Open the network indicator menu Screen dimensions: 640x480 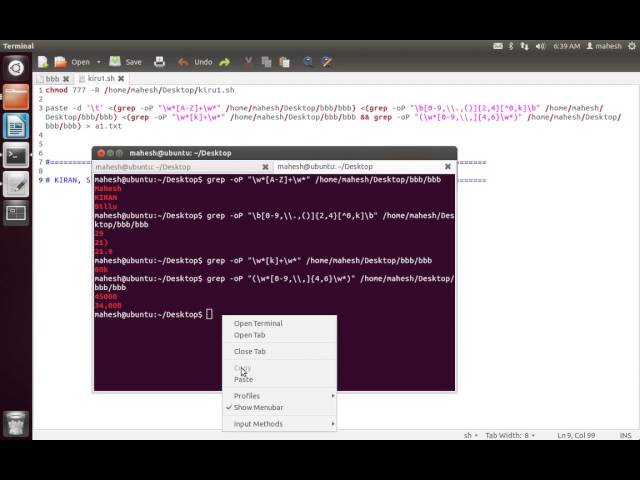(x=524, y=46)
